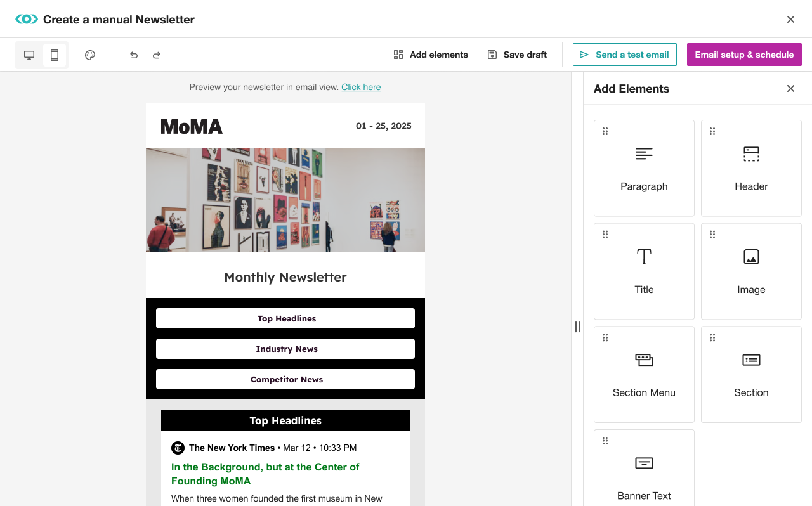The image size is (812, 506).
Task: Select the desktop preview icon
Action: tap(29, 55)
